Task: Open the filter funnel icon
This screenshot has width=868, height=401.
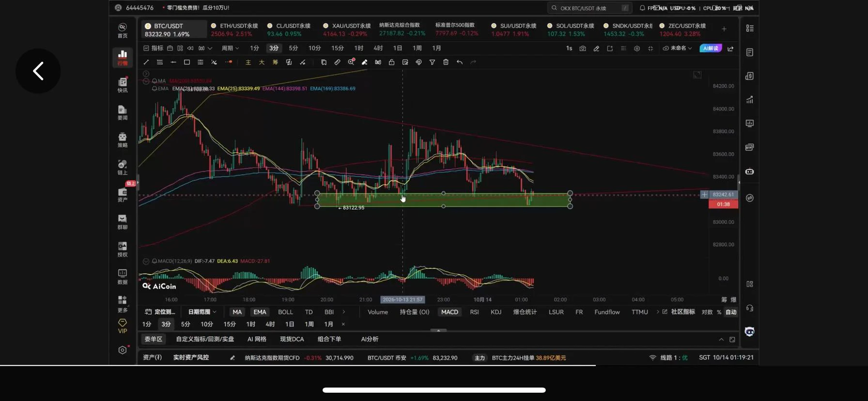Action: (432, 62)
